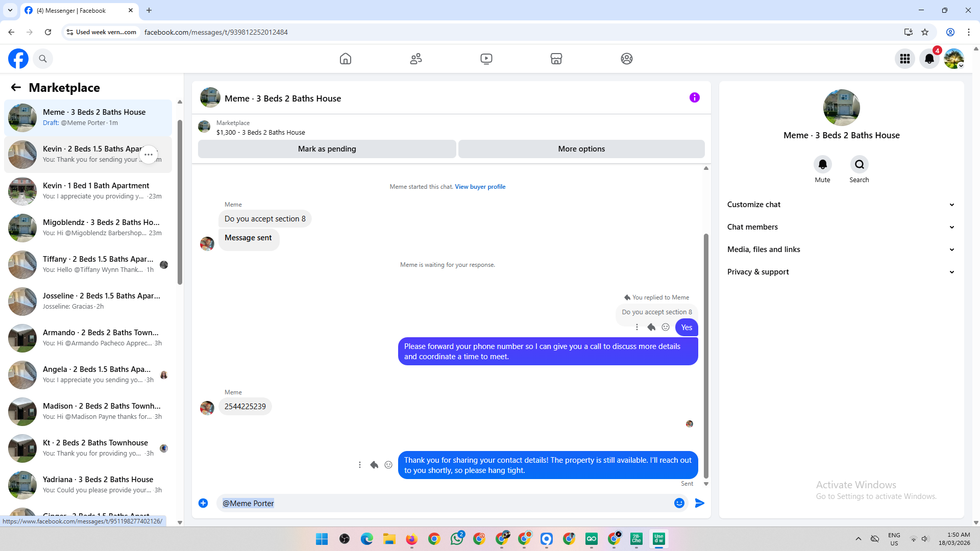Viewport: 980px width, 551px height.
Task: Open Yadriana 3 Beds 2 Baths House chat
Action: 88,485
